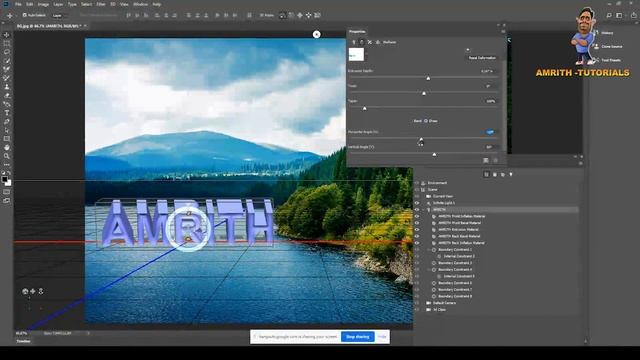Toggle visibility of AMRITH Front Bevel Material
This screenshot has width=640, height=360.
pos(417,223)
